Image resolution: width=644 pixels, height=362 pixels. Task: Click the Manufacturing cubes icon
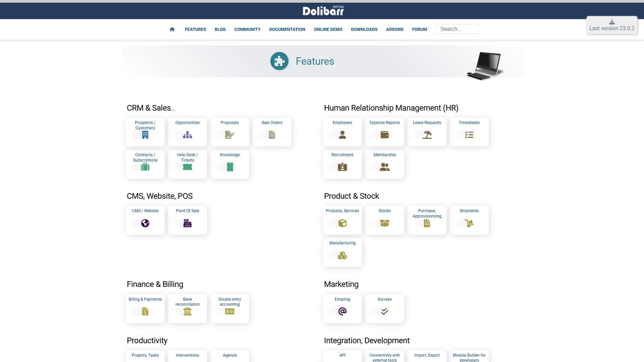342,256
